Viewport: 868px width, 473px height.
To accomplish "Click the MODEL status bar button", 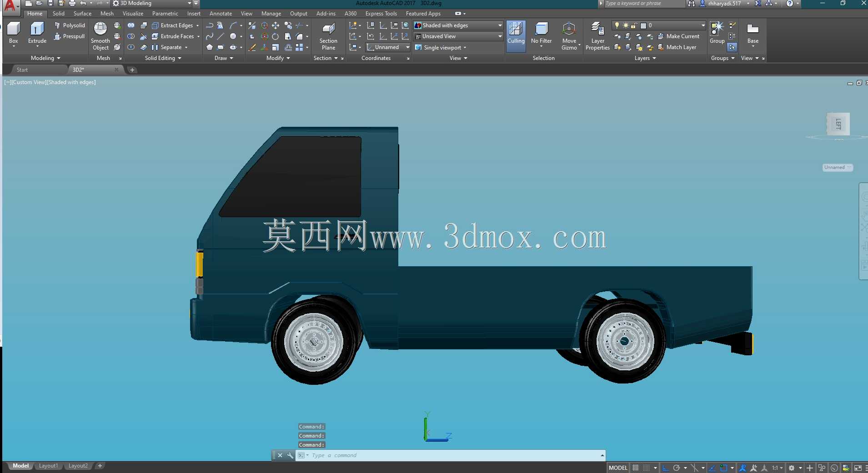I will click(618, 468).
